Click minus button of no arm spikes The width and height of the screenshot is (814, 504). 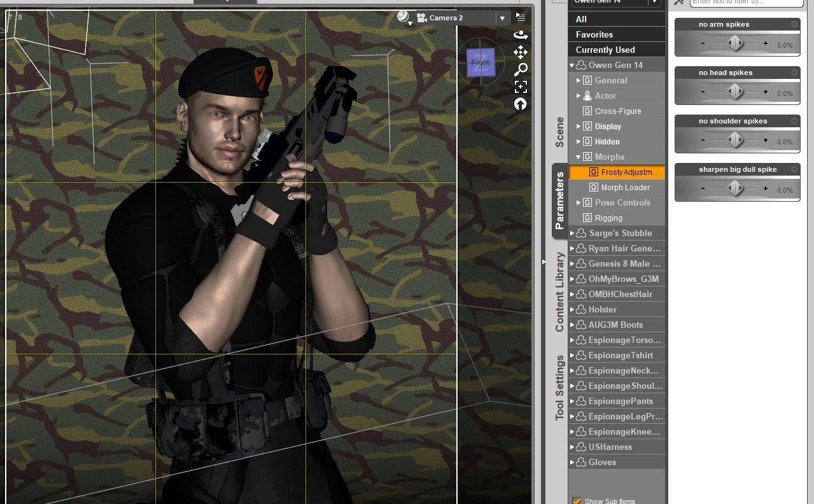click(x=703, y=43)
